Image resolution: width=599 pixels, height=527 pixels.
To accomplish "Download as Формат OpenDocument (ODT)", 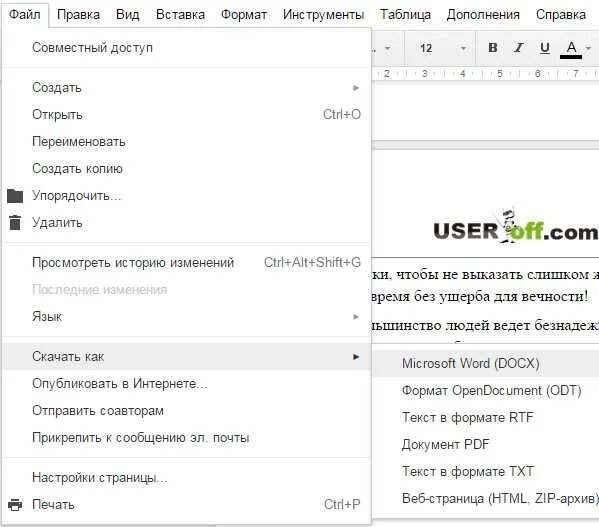I will click(486, 390).
